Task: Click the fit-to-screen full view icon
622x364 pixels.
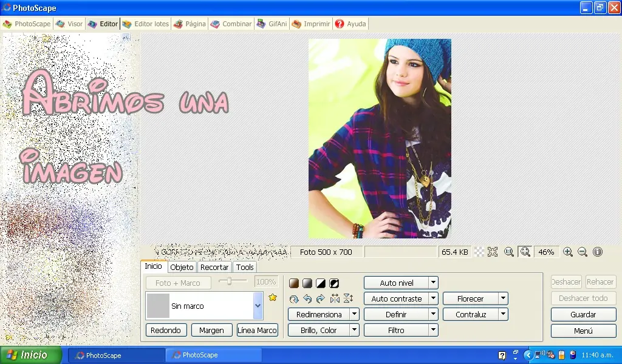Action: (493, 252)
